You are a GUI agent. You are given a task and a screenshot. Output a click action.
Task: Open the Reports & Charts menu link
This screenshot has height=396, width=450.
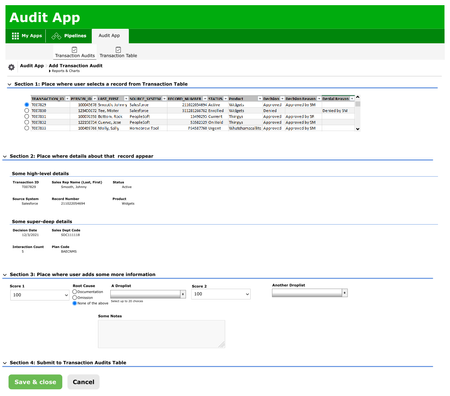point(66,71)
